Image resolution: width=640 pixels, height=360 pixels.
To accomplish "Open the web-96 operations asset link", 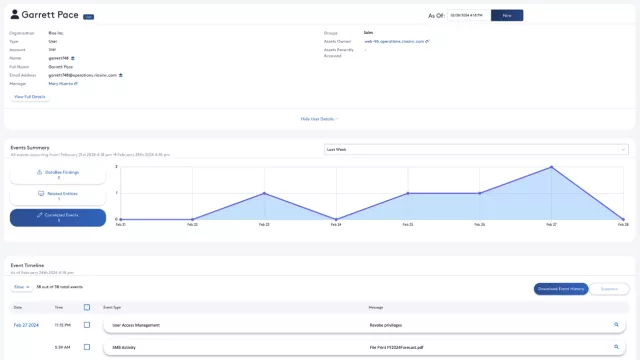I will [394, 41].
